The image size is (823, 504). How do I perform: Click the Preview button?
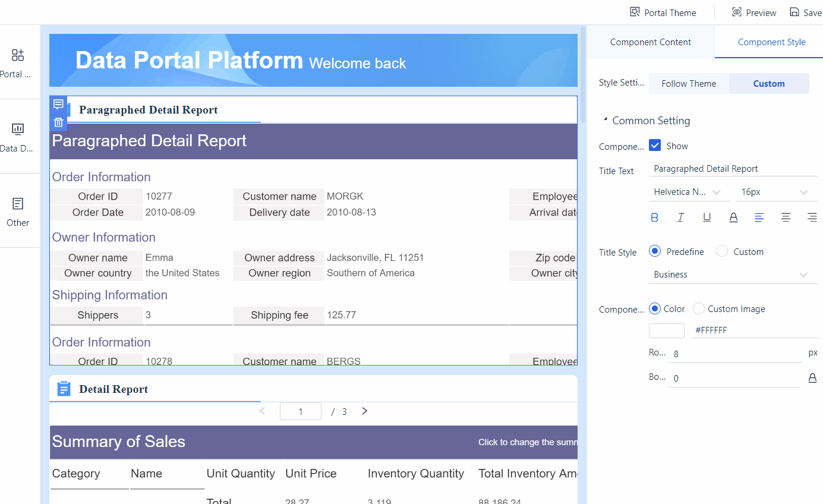click(754, 12)
